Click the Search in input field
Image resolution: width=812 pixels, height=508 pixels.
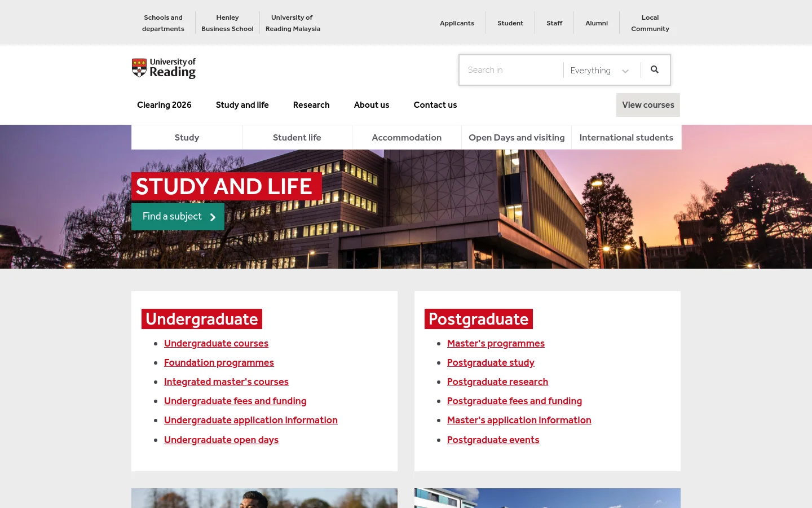coord(511,70)
